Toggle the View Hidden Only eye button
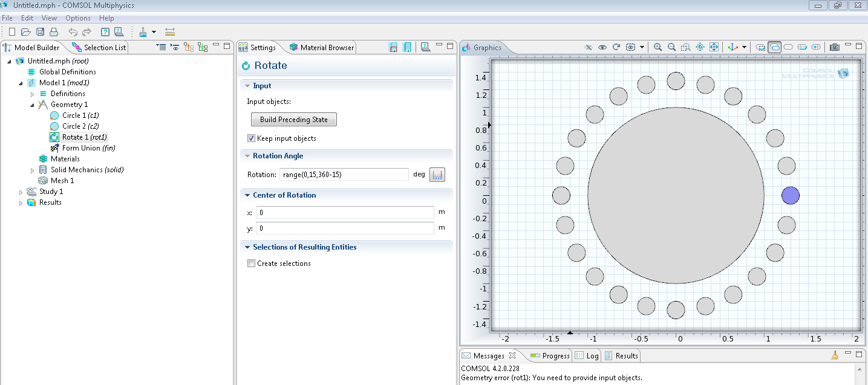The height and width of the screenshot is (385, 868). click(x=631, y=47)
